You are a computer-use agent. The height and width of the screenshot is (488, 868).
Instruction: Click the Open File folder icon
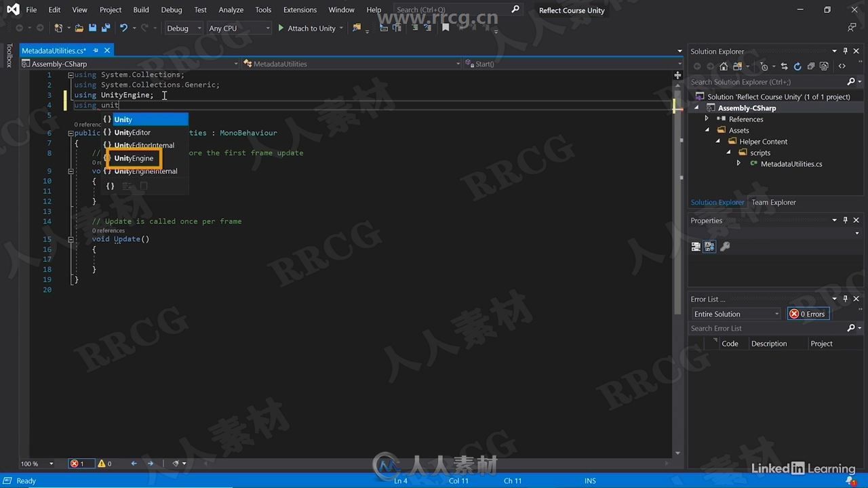point(79,28)
